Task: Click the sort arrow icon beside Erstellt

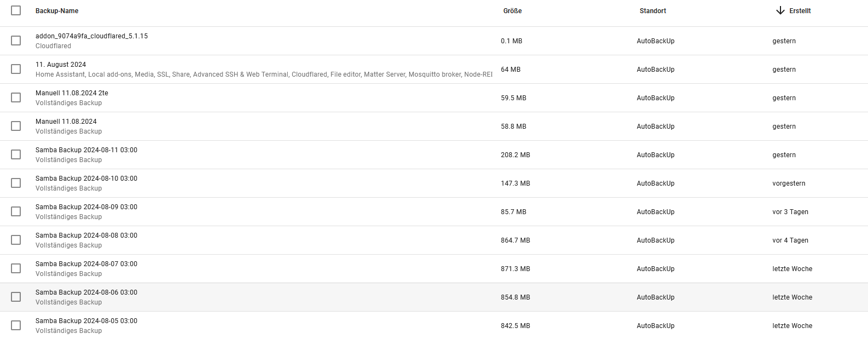Action: pos(780,11)
